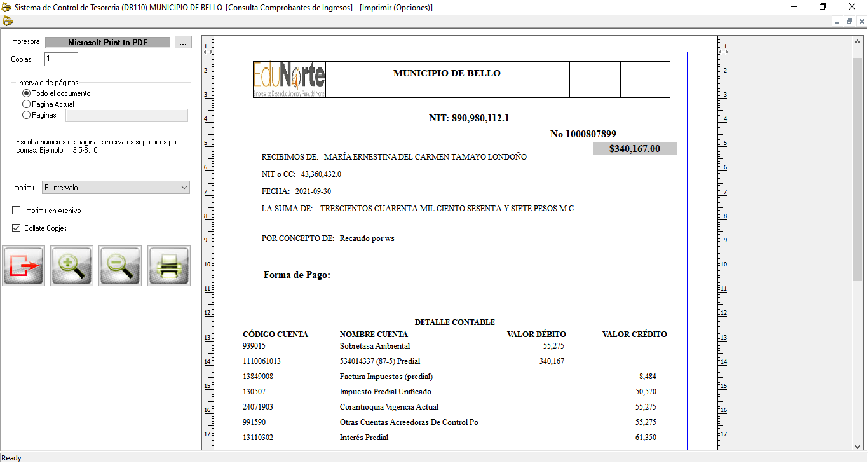The height and width of the screenshot is (463, 868).
Task: Click the Microsoft Print to PDF printer name
Action: (x=107, y=43)
